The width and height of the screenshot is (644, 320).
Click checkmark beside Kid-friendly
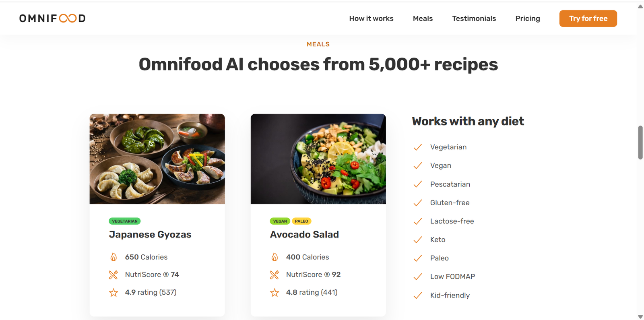(x=418, y=295)
